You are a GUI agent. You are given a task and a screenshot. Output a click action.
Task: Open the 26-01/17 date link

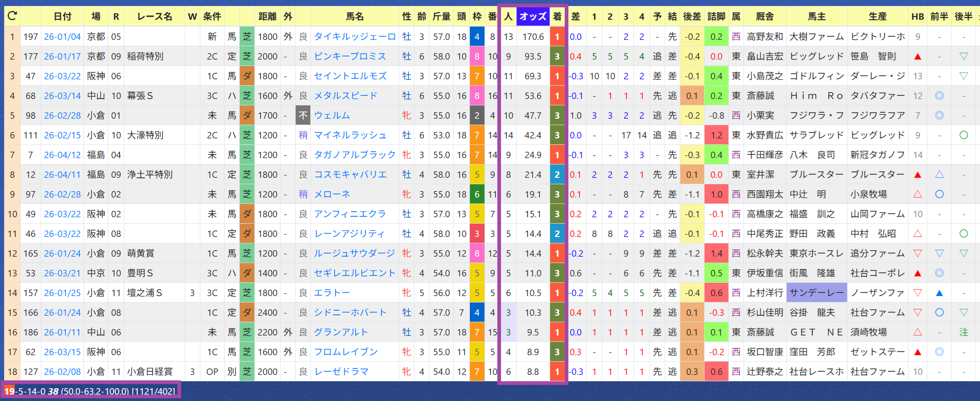[62, 56]
